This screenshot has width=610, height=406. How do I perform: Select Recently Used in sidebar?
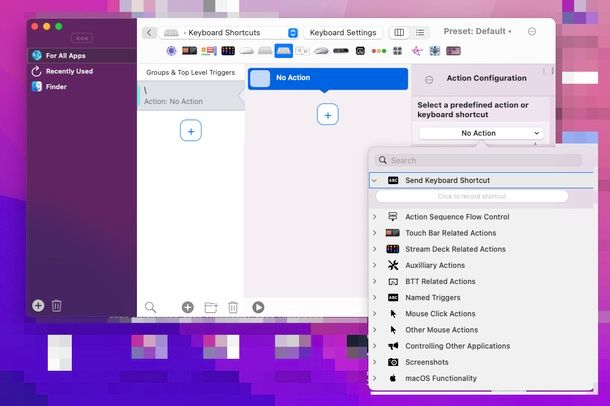[x=82, y=71]
